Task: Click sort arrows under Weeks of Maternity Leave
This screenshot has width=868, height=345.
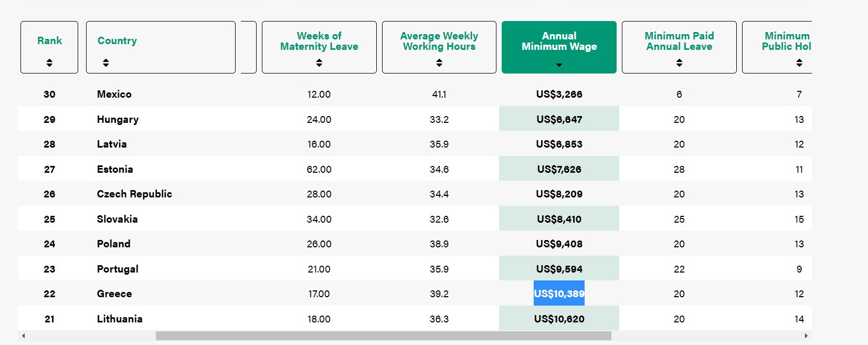Action: coord(319,62)
